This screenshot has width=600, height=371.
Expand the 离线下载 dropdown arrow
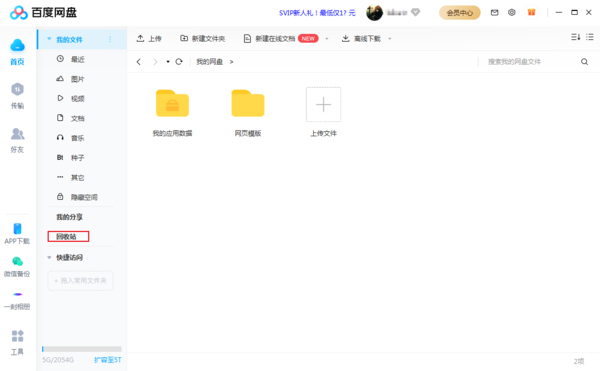coord(390,39)
